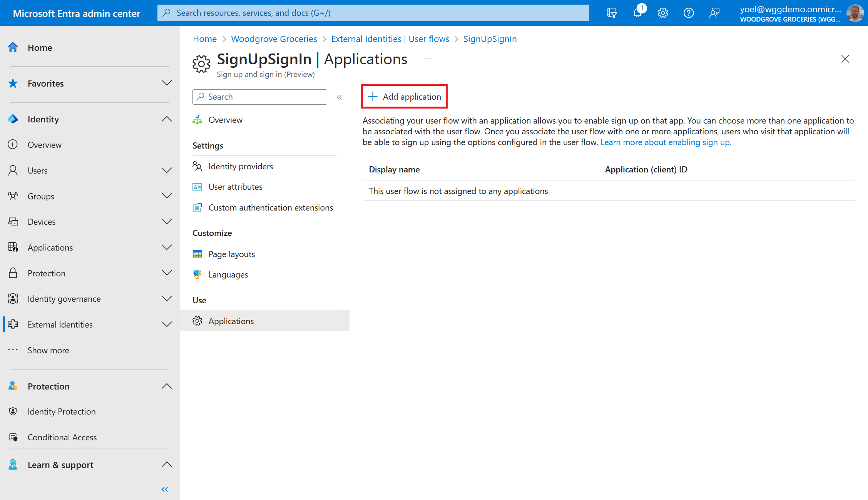868x500 pixels.
Task: Open User attributes menu item
Action: pos(235,187)
